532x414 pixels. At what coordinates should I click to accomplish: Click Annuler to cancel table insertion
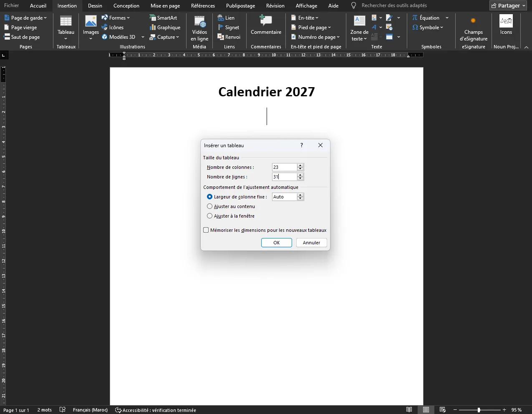pos(312,243)
